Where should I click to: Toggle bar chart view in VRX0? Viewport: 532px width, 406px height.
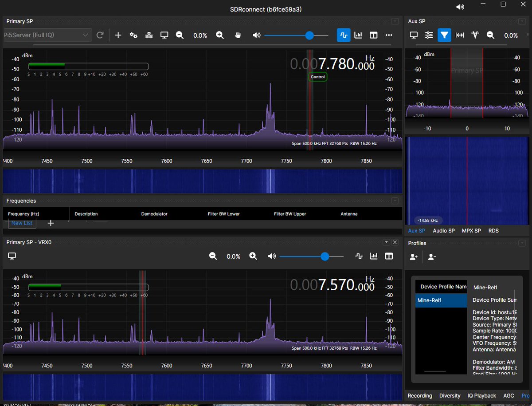tap(374, 256)
